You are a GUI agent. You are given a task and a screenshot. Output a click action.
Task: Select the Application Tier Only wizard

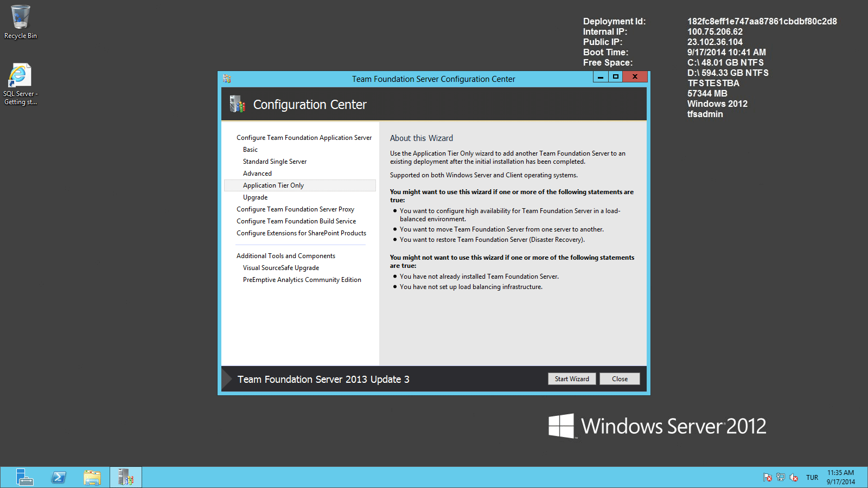273,185
